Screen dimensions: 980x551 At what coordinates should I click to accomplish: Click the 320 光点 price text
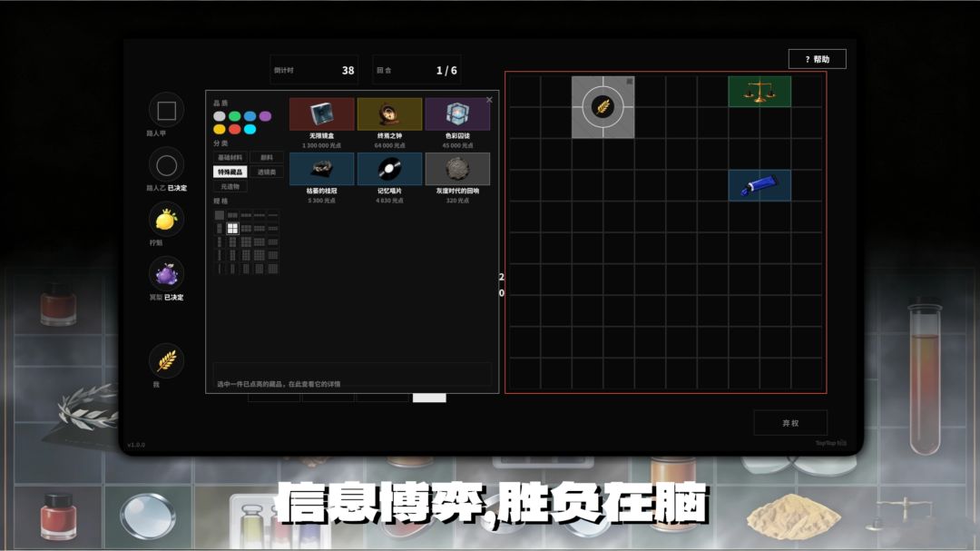[457, 201]
